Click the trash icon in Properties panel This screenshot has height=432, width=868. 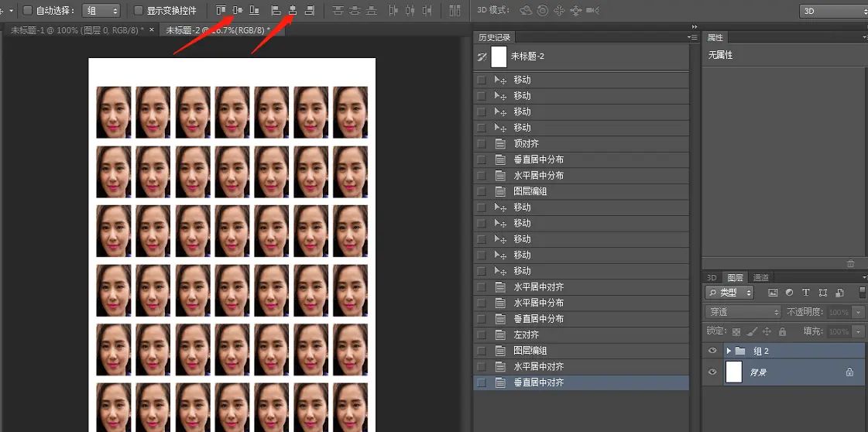pyautogui.click(x=852, y=264)
